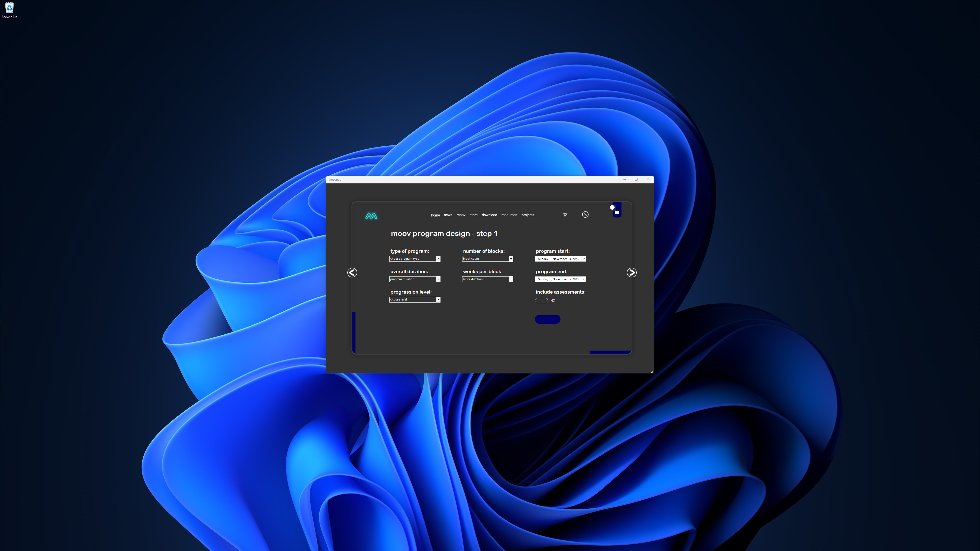Click the resources navigation link
Viewport: 980px width, 551px height.
(x=509, y=215)
